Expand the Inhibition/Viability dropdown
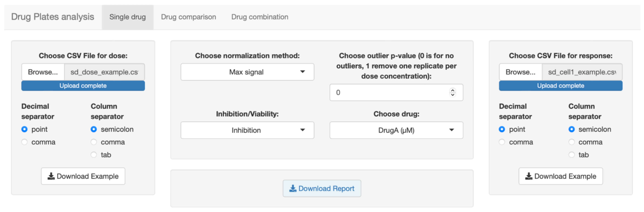Image resolution: width=644 pixels, height=212 pixels. pyautogui.click(x=247, y=130)
